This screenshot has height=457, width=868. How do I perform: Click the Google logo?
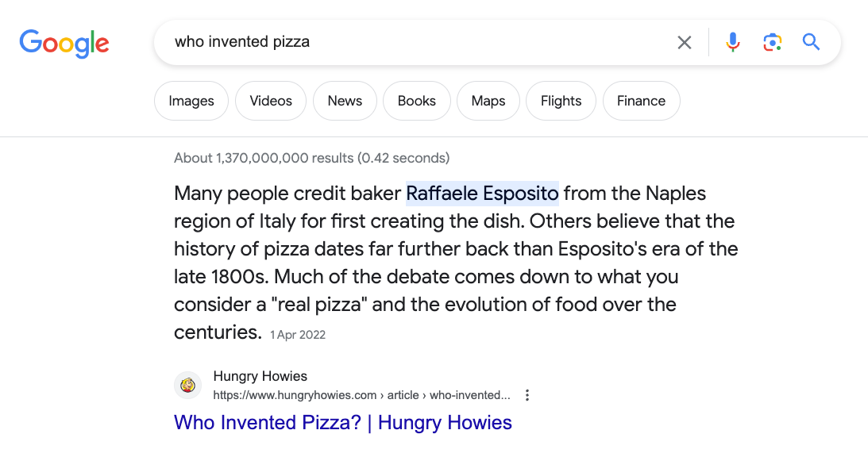click(64, 42)
